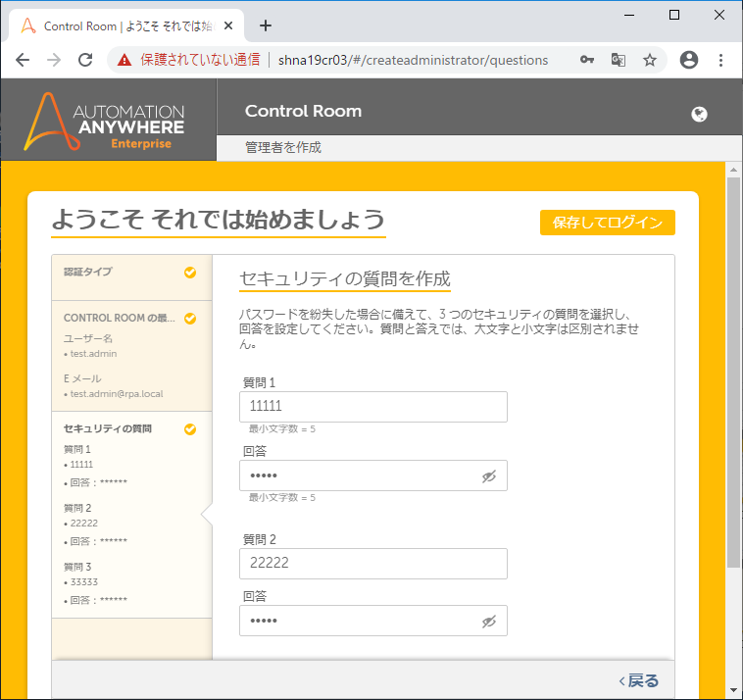Click the sidebar 質問 3 label
This screenshot has height=700, width=743.
[x=77, y=567]
